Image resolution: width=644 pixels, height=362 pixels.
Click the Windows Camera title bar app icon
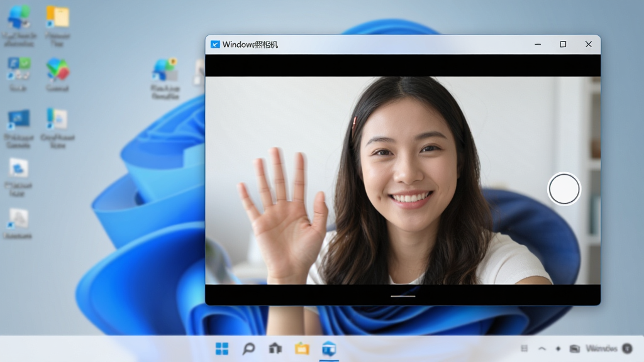pos(215,45)
